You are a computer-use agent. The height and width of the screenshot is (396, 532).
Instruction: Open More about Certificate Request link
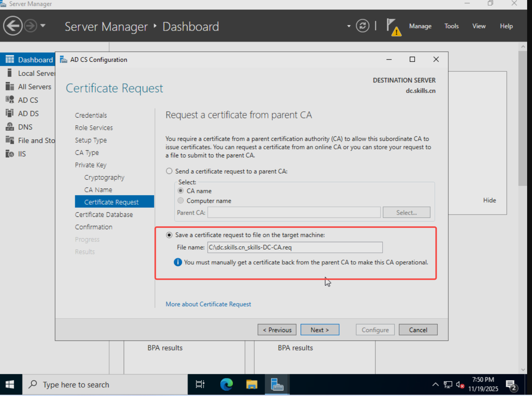click(x=208, y=304)
